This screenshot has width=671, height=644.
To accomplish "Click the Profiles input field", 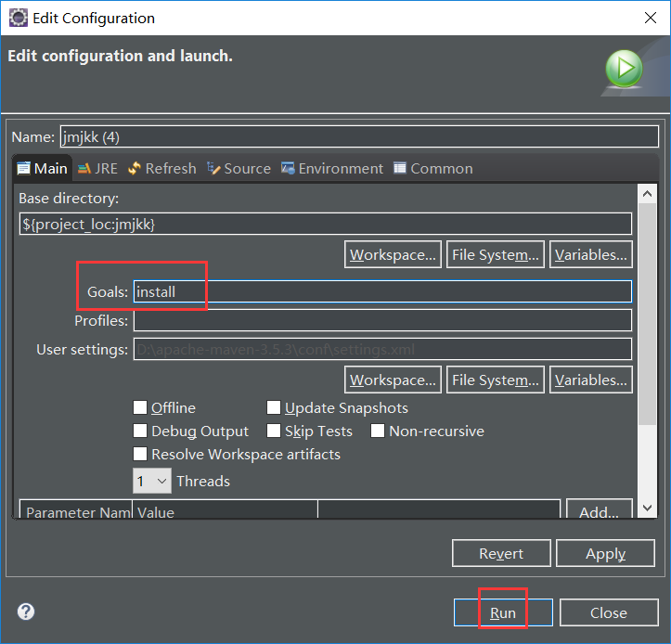I will tap(382, 320).
